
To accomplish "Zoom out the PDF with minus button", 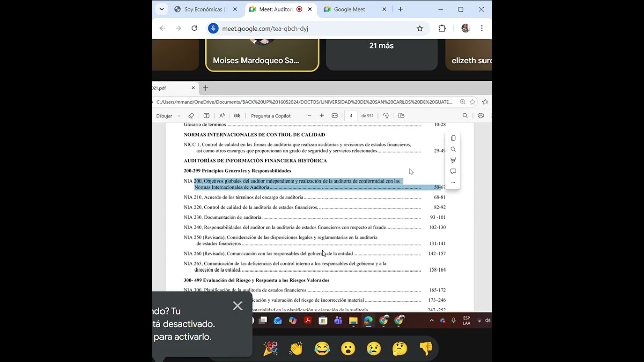I will pyautogui.click(x=309, y=116).
